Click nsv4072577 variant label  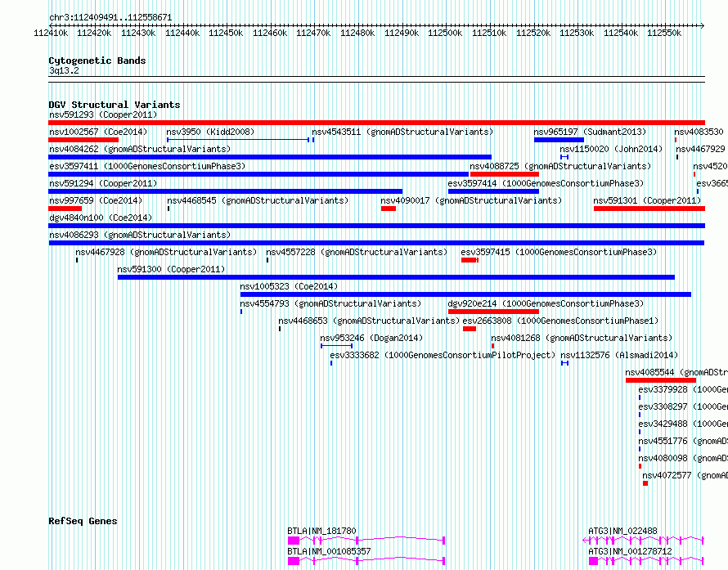685,475
